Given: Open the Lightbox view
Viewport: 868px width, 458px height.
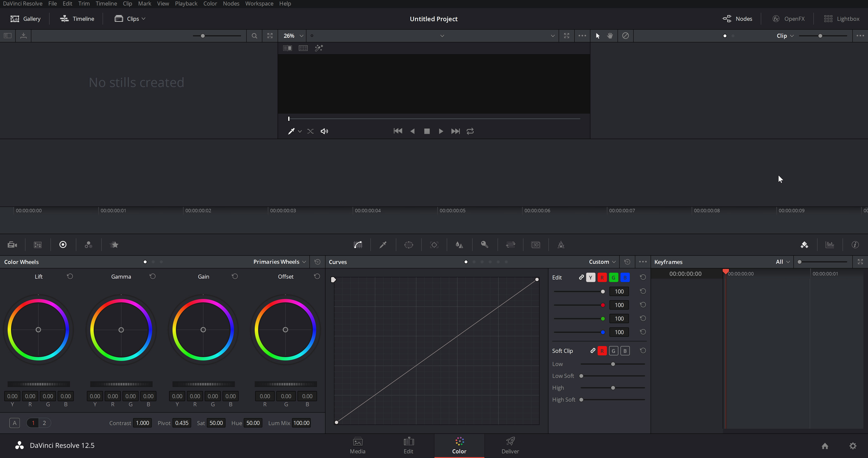Looking at the screenshot, I should 841,19.
